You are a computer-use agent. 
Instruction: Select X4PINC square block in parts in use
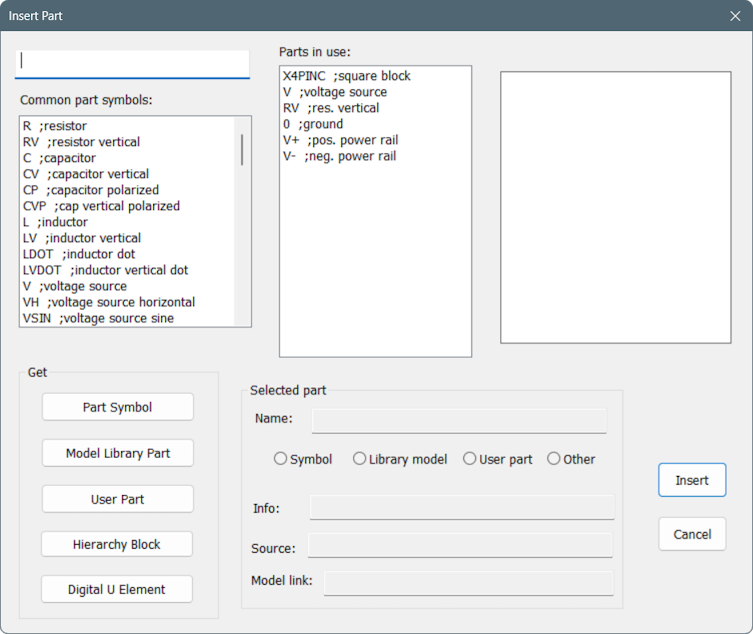(375, 76)
